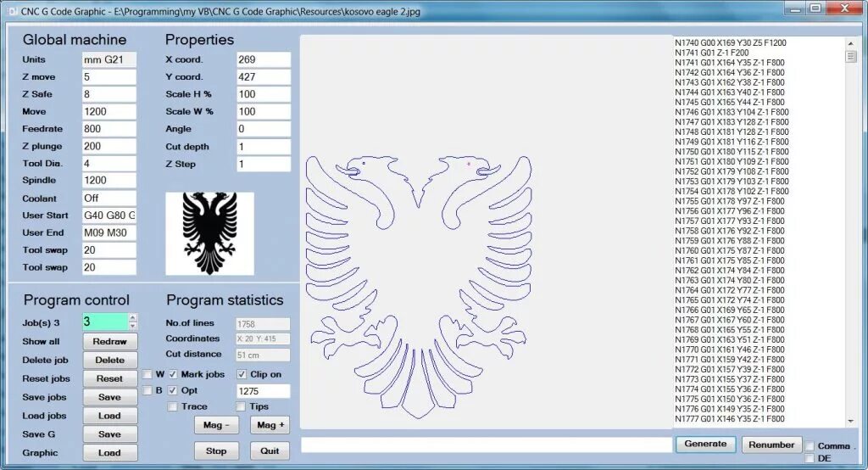
Task: Click G-code list scrollbar up arrow
Action: 851,43
